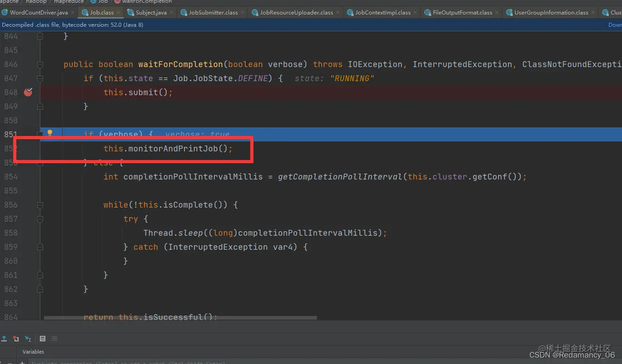Screen dimensions: 622x364
Task: Close the JobResourceUploader.class tab
Action: [x=338, y=13]
